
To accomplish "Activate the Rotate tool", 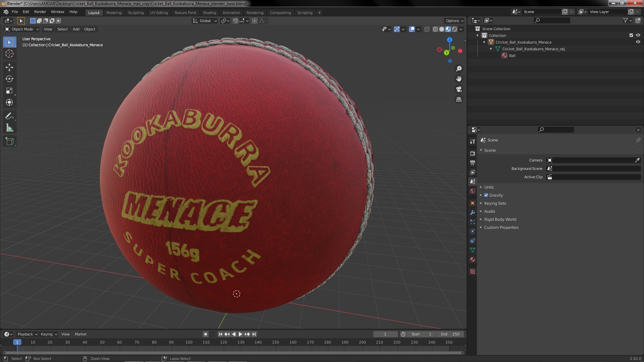I will coord(9,79).
